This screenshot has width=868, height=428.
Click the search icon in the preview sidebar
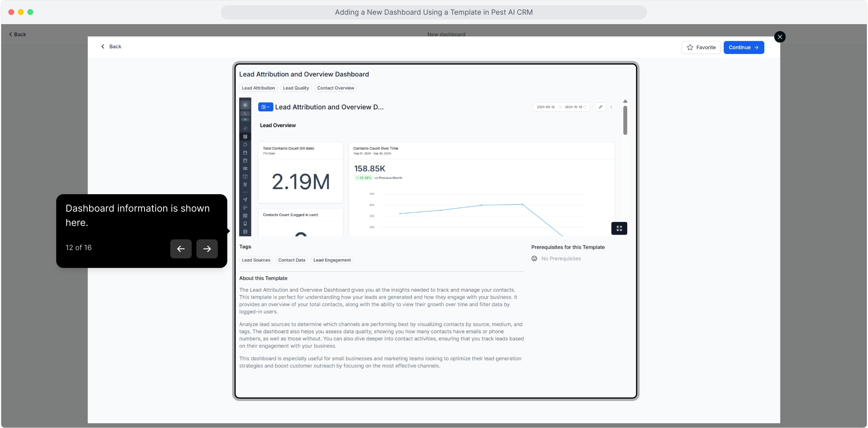(x=245, y=114)
